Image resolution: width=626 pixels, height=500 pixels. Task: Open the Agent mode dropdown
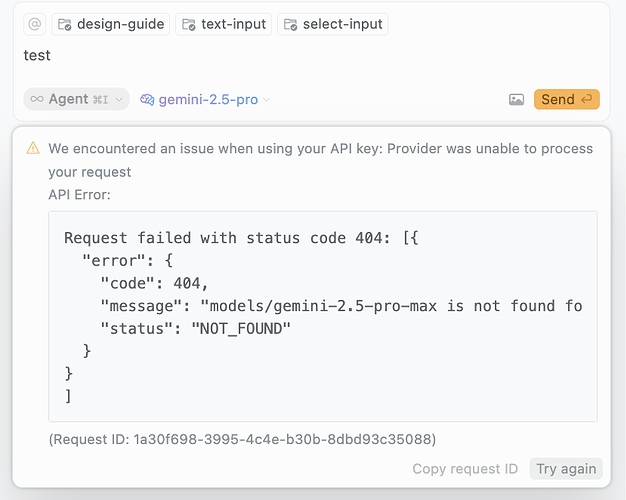[x=77, y=99]
